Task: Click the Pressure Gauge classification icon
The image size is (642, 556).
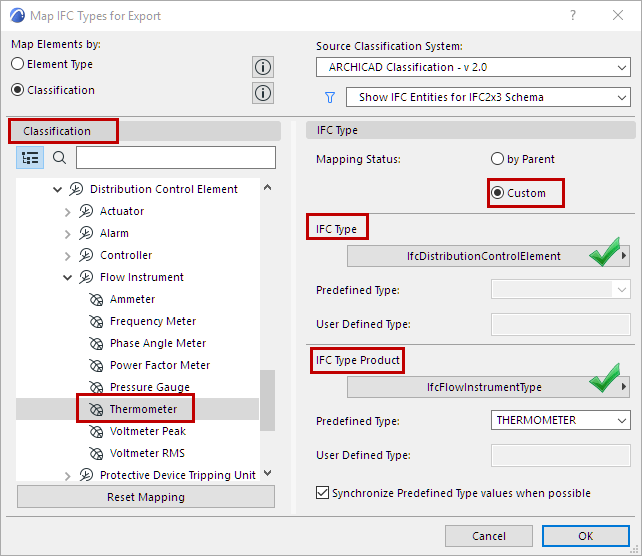Action: (96, 387)
